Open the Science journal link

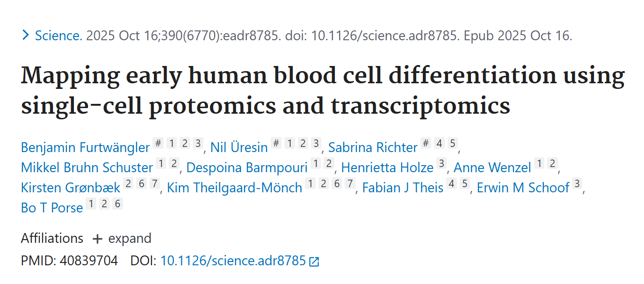pos(58,36)
